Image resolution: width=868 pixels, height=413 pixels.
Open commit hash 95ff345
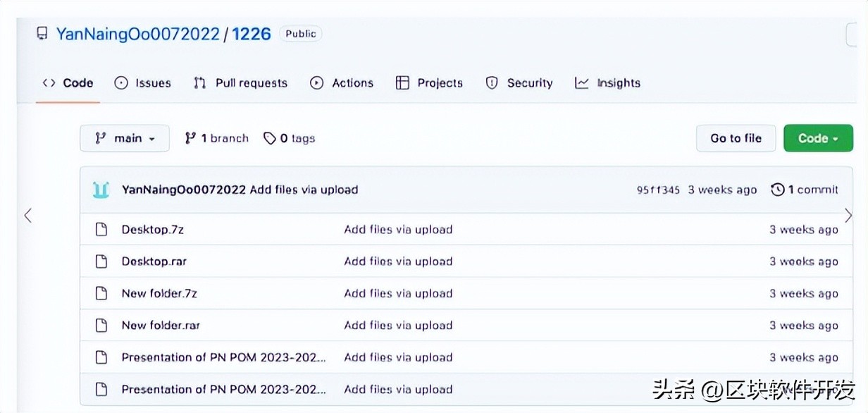click(x=658, y=190)
